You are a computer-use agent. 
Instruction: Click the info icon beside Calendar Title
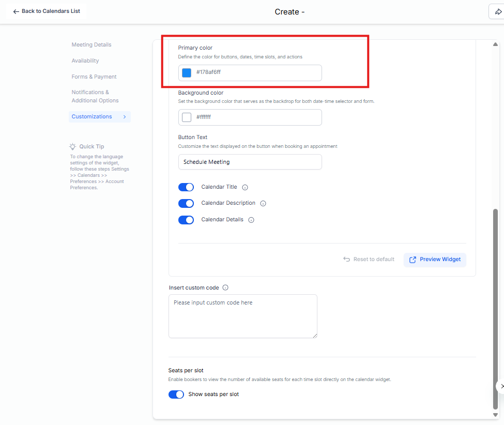coord(245,187)
